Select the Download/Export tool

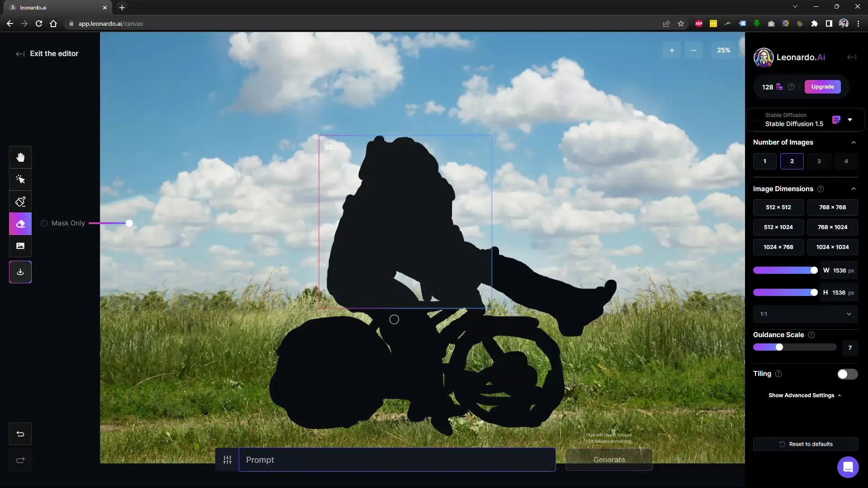(20, 272)
